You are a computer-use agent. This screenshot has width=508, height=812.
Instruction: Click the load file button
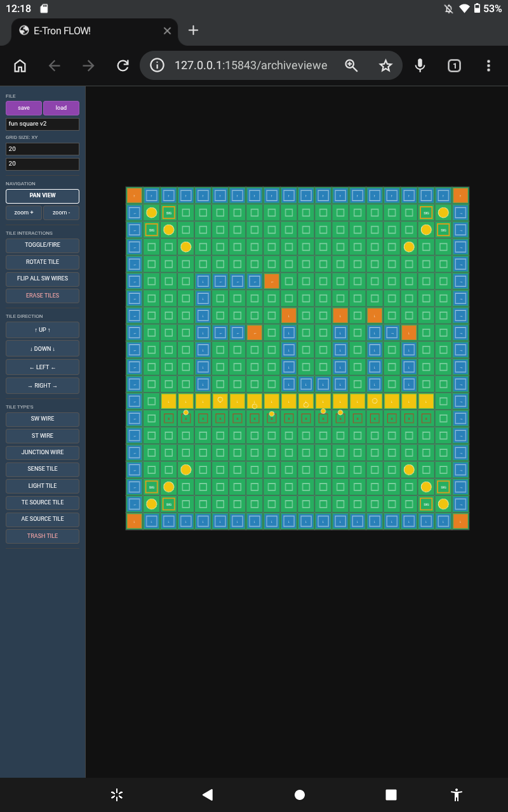tap(61, 108)
